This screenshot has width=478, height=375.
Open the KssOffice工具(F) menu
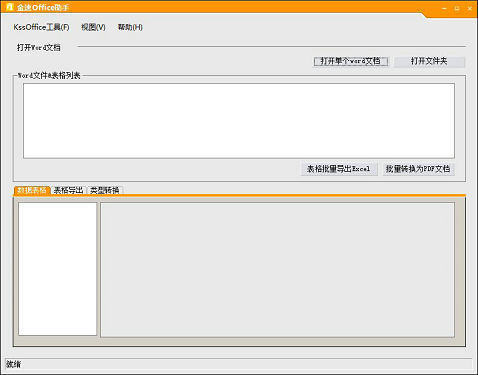click(x=41, y=27)
